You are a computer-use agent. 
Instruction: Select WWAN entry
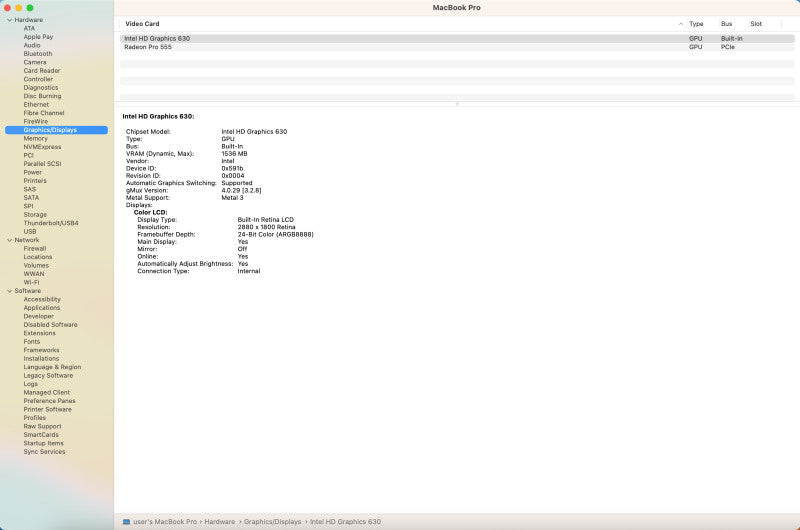[x=34, y=274]
